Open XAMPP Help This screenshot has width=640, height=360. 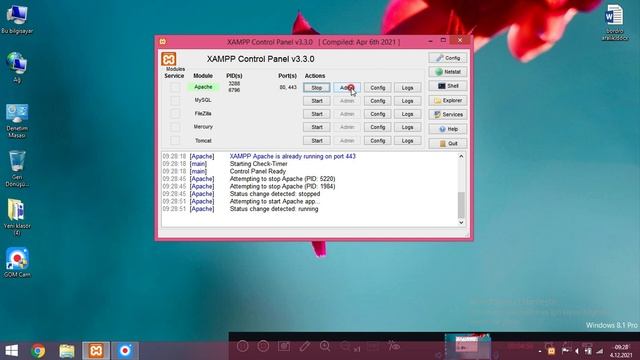coord(448,129)
